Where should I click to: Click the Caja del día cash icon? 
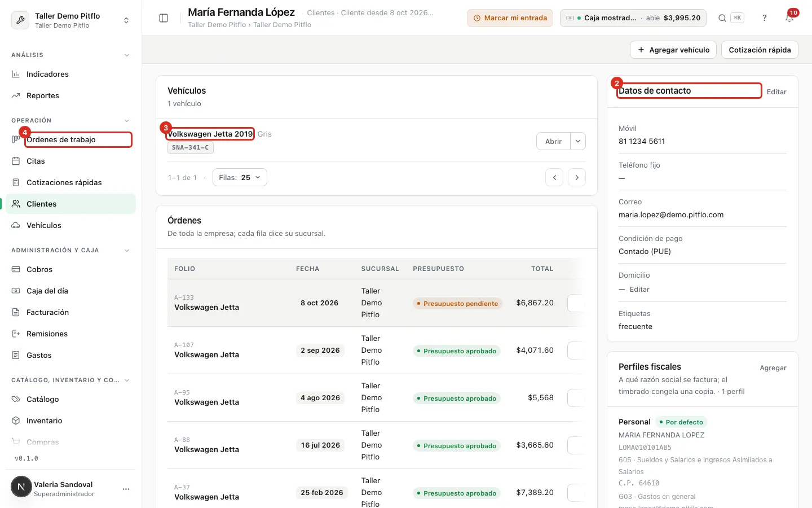[x=16, y=291]
